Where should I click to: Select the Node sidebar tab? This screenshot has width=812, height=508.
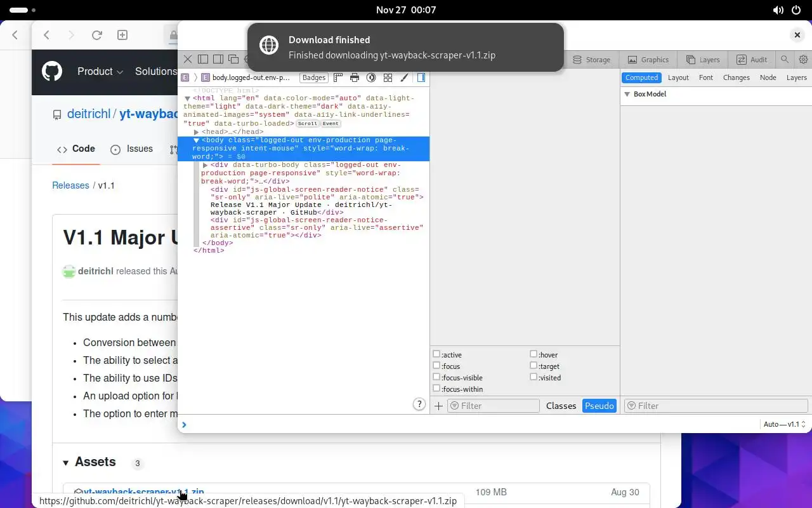[x=768, y=77]
